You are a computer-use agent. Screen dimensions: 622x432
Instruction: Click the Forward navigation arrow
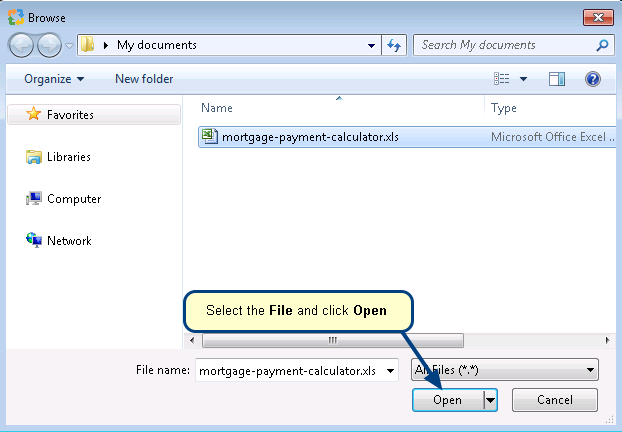49,45
